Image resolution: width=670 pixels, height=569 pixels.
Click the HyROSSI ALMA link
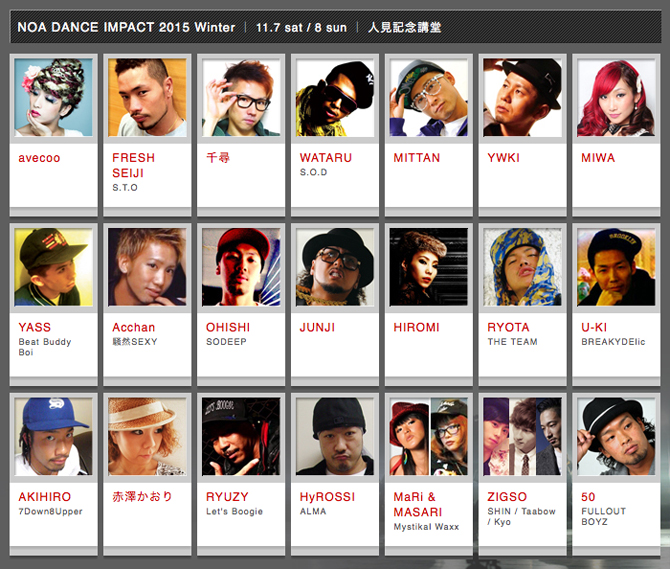pos(327,503)
